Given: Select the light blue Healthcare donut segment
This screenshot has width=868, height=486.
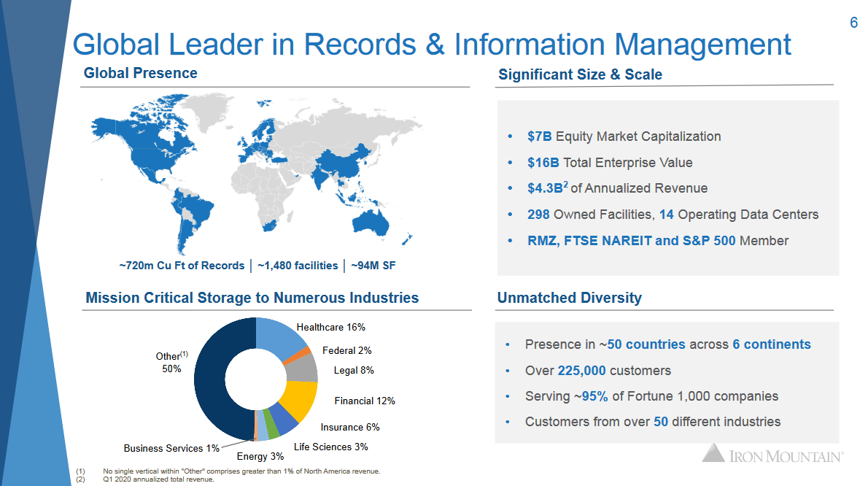Looking at the screenshot, I should 279,338.
